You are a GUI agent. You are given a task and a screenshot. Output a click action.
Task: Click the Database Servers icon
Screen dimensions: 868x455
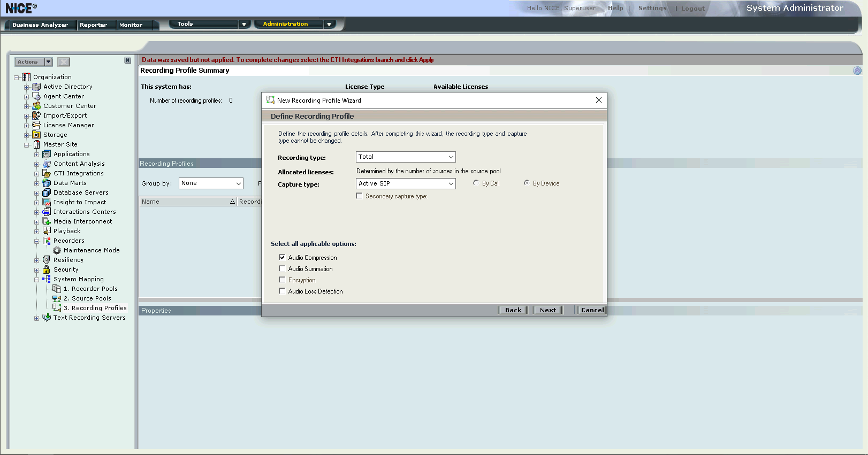point(47,192)
